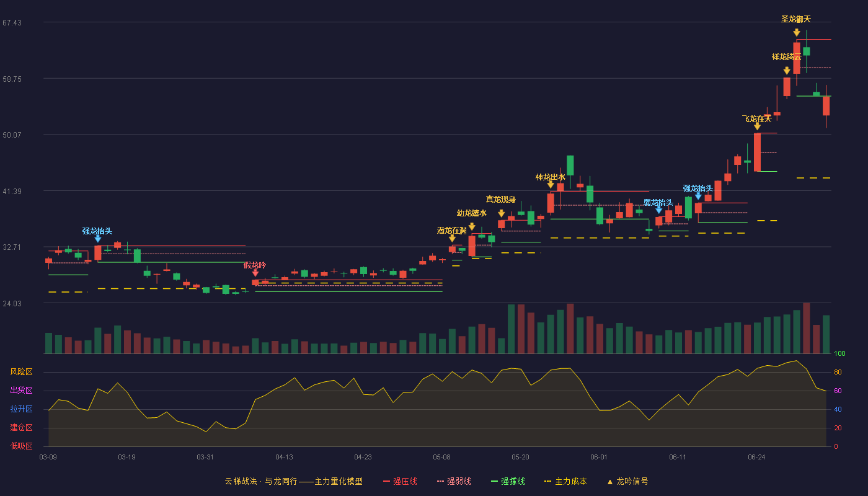This screenshot has height=496, width=868.
Task: Click the red arrow under the 假龙吟 label
Action: click(255, 273)
